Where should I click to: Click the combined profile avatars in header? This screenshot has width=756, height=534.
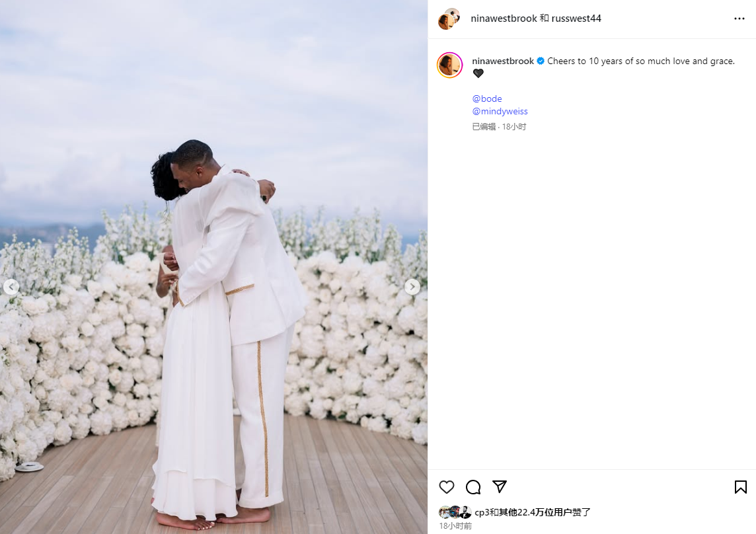tap(449, 19)
